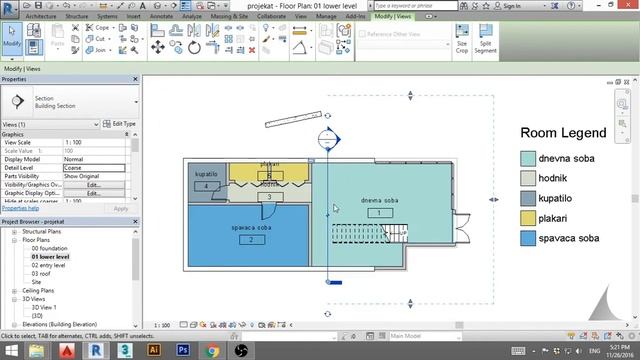Open the Section type selector dropdown
This screenshot has width=640, height=360.
pyautogui.click(x=136, y=102)
